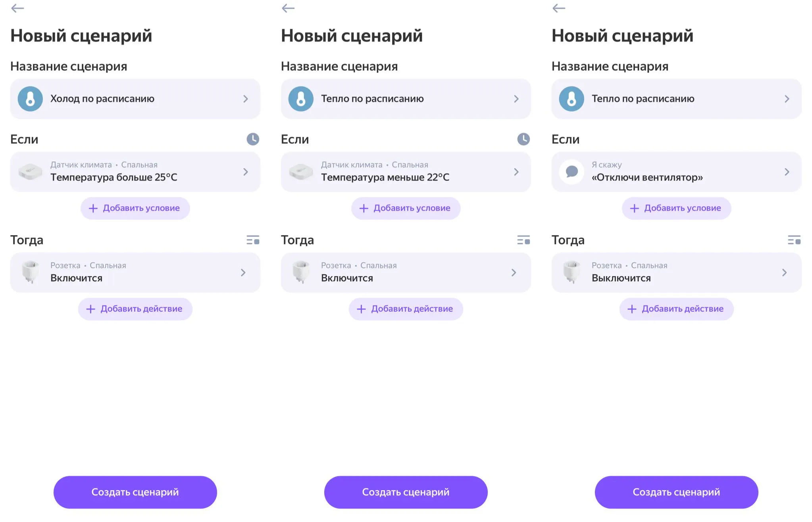Expand the 'Холод по расписанию' name row chevron
The height and width of the screenshot is (522, 812).
point(246,99)
